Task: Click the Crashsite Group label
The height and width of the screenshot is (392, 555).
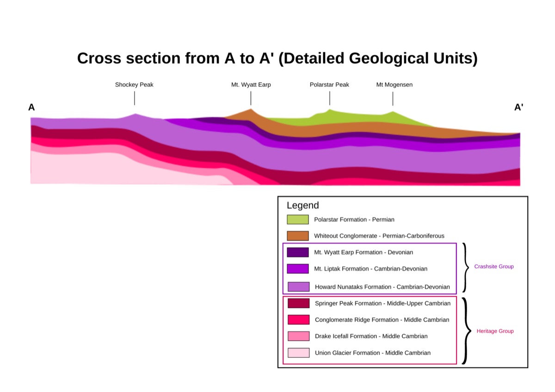Action: [x=494, y=267]
